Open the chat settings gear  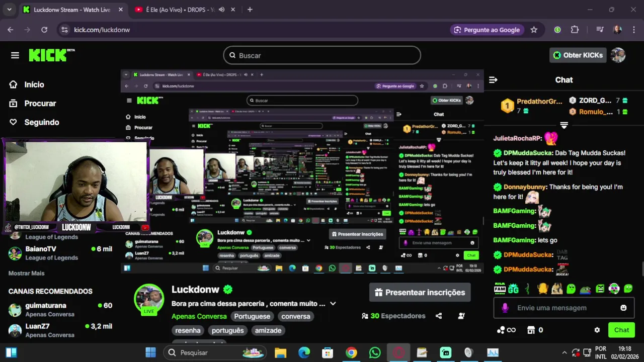[597, 330]
